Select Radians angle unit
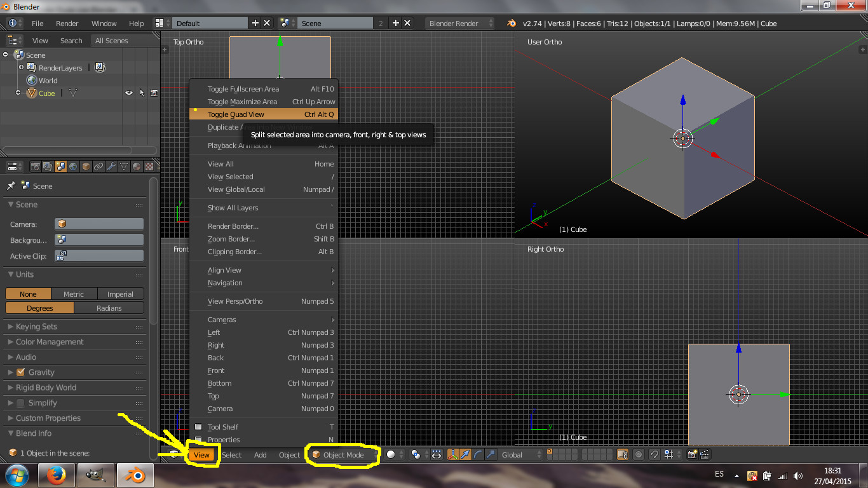This screenshot has height=488, width=868. pyautogui.click(x=109, y=308)
